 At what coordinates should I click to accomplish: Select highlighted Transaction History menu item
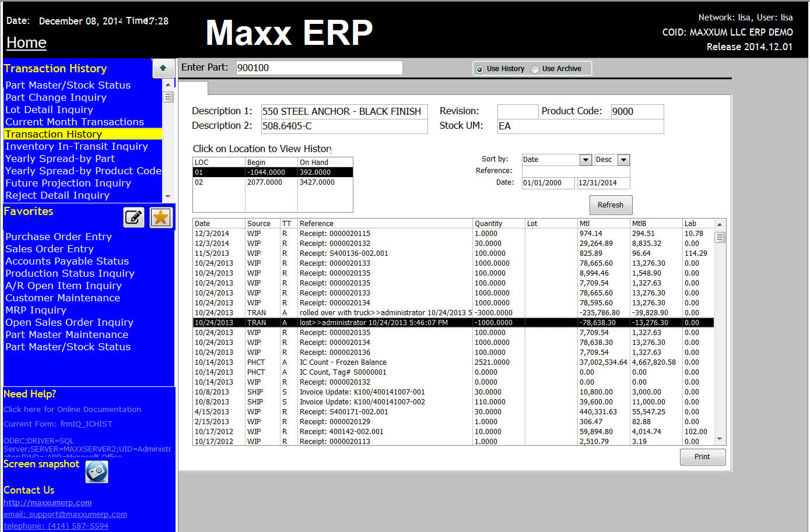click(83, 134)
